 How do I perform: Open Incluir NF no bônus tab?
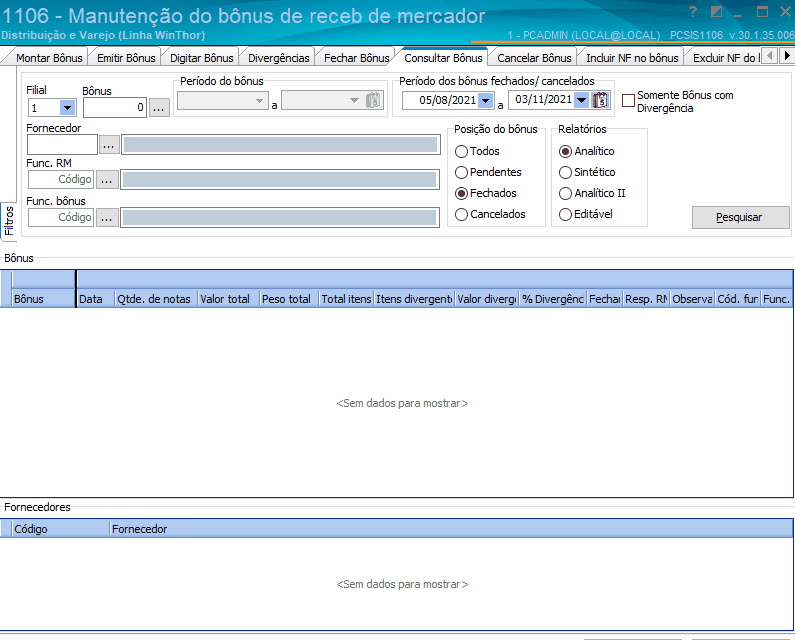pos(632,58)
